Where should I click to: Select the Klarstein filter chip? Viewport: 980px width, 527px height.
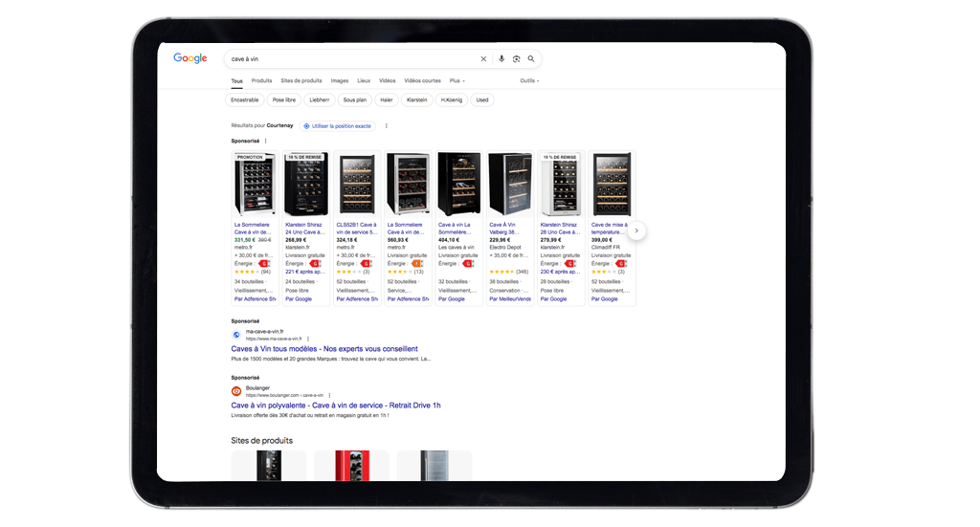(x=416, y=99)
